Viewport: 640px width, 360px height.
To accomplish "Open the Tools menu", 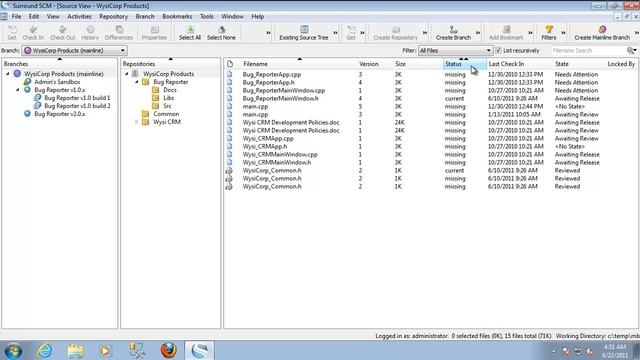I will (x=207, y=17).
